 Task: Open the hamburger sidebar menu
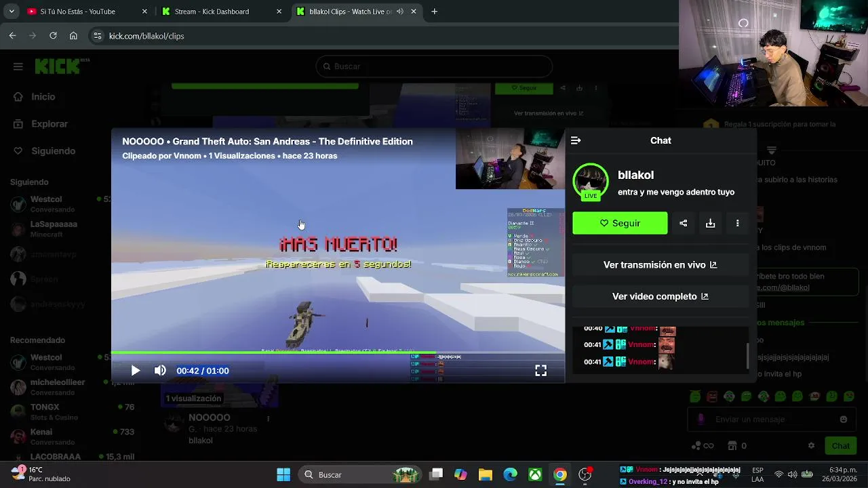tap(18, 66)
